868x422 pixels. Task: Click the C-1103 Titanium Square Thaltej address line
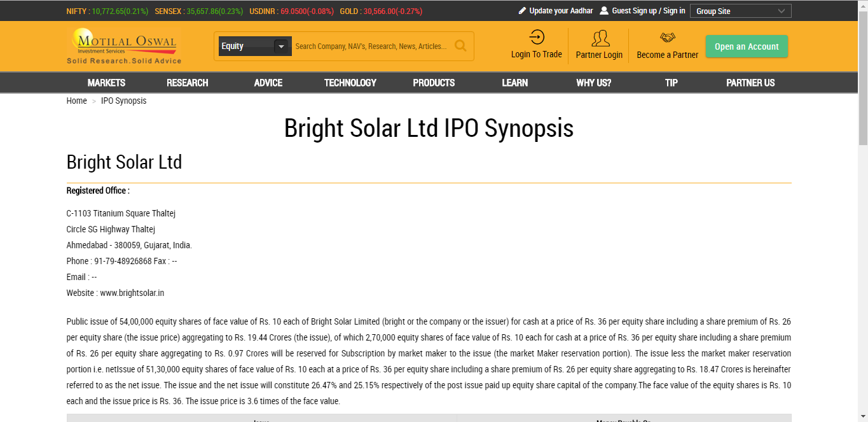click(x=121, y=213)
